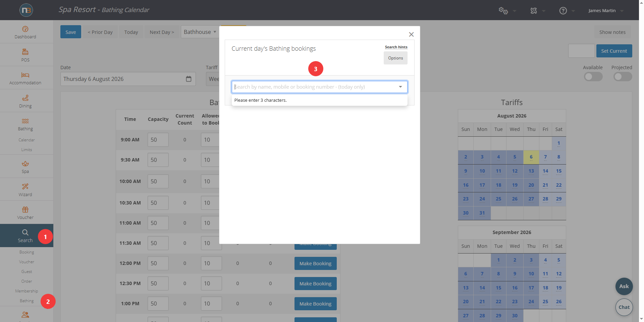Open the Dashboard sidebar icon
Screen dimensions: 644x322
[x=25, y=29]
